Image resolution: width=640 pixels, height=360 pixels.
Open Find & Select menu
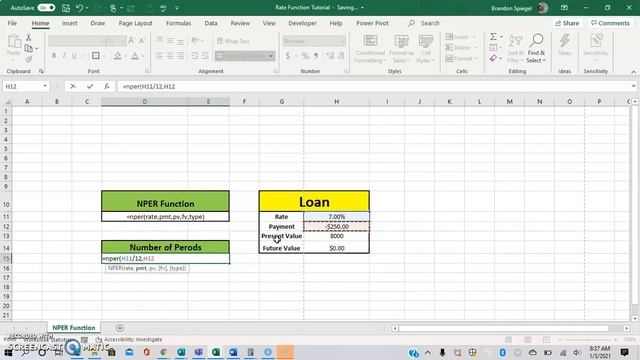pyautogui.click(x=536, y=49)
